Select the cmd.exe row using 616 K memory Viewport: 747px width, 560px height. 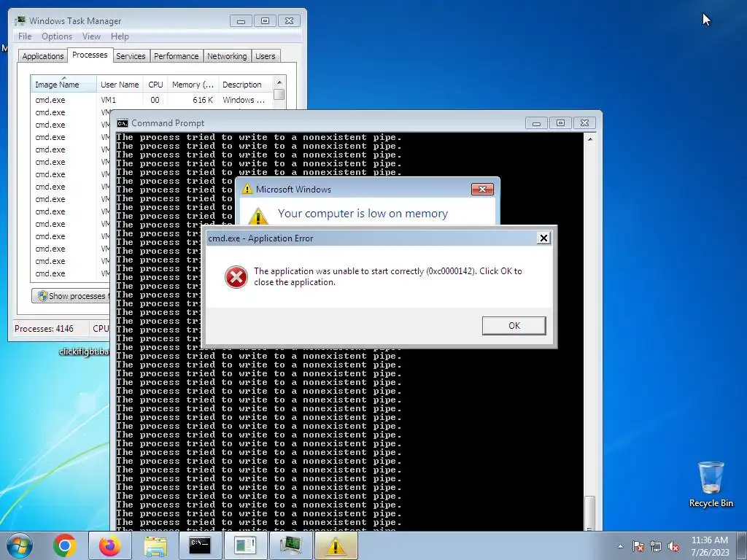[152, 100]
